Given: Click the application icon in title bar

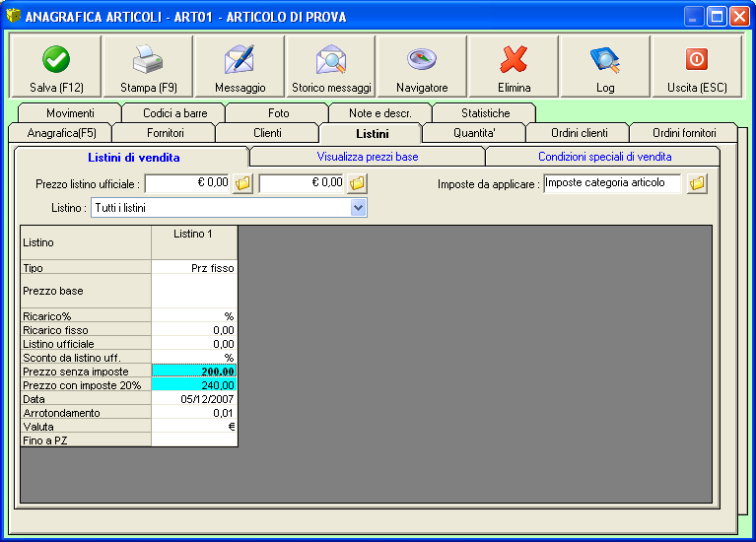Looking at the screenshot, I should point(14,16).
